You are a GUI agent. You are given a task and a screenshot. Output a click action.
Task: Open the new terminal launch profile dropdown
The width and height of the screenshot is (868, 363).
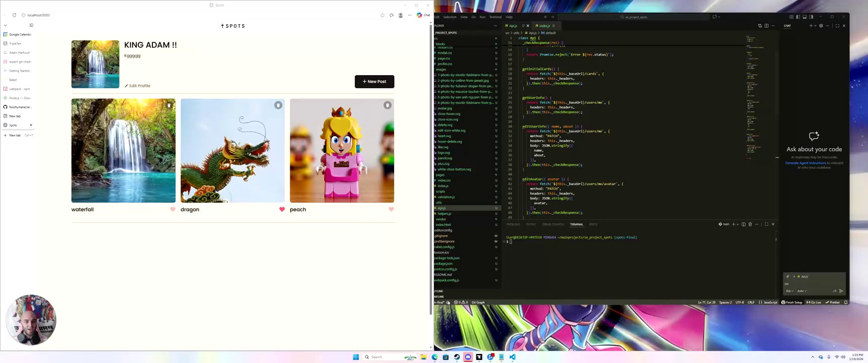(738, 224)
